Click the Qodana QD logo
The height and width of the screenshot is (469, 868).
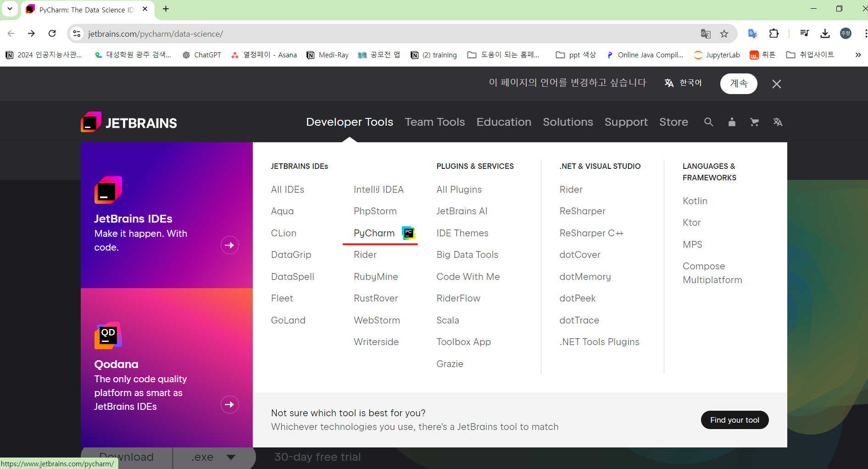coord(108,335)
